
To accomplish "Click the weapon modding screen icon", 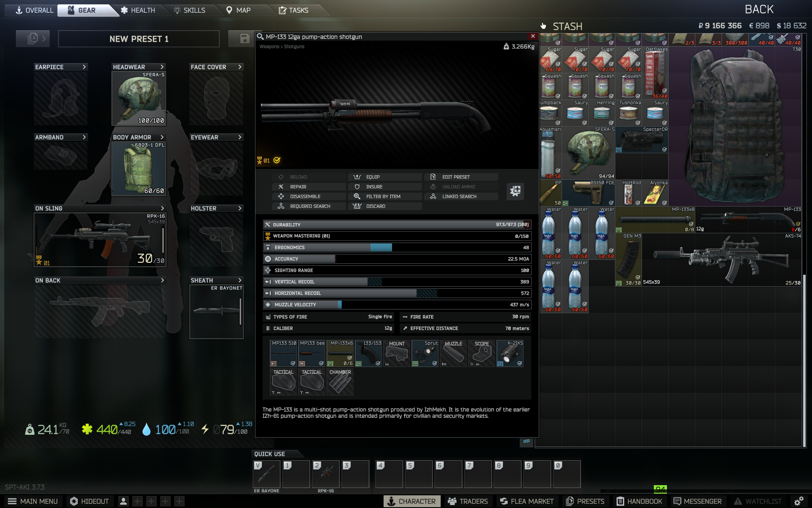I will pos(515,191).
